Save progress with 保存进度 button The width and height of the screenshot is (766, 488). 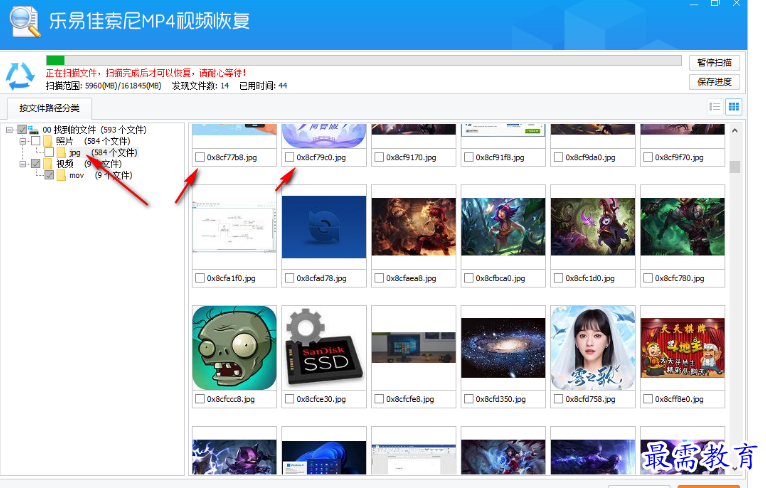714,82
